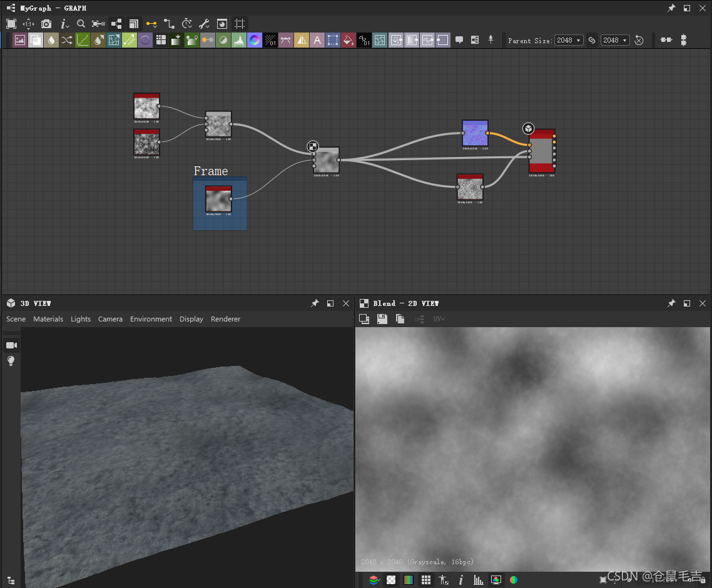Screen dimensions: 712x588
Task: Open Materials menu in 3D view
Action: (48, 319)
